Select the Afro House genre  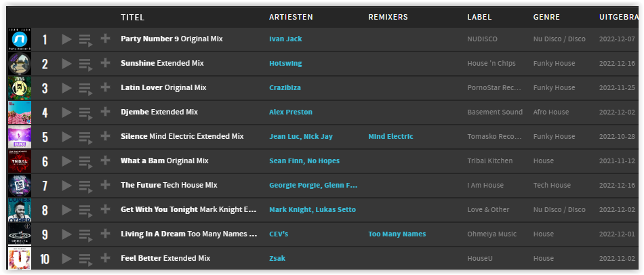coord(550,112)
